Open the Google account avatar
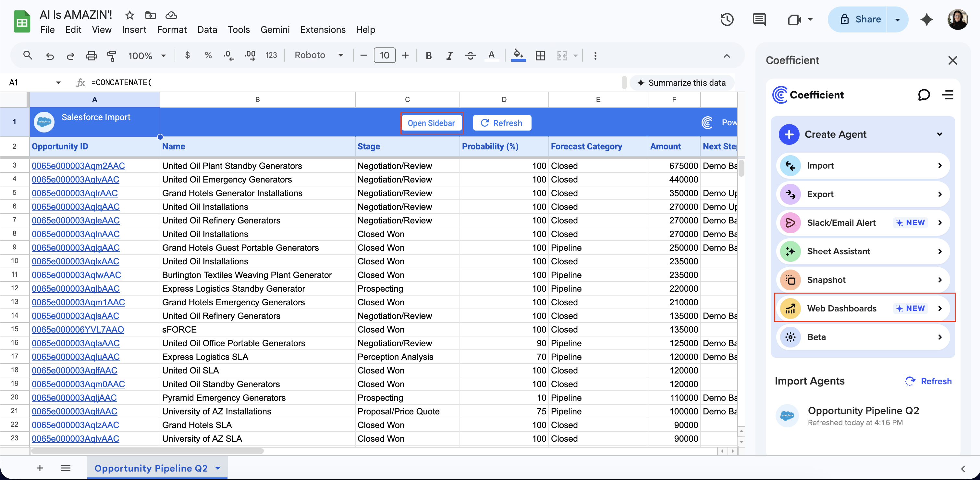 point(957,19)
